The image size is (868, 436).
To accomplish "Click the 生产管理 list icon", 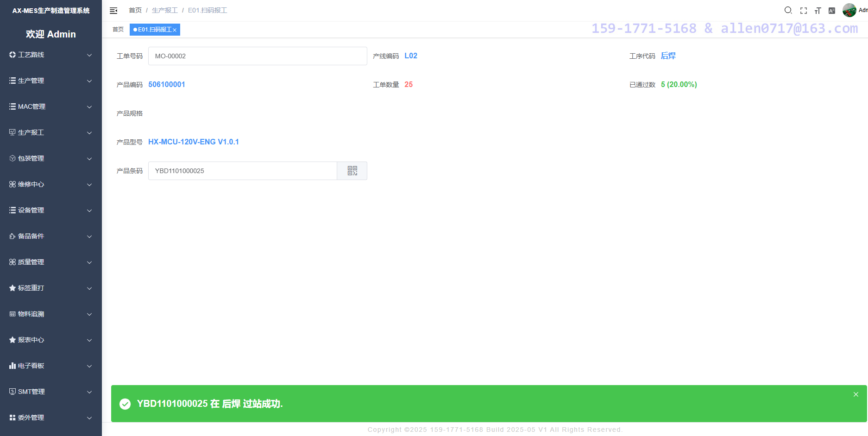I will [13, 81].
